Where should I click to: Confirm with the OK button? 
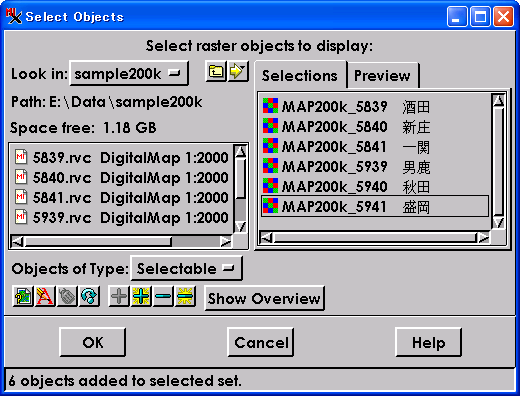click(x=93, y=342)
